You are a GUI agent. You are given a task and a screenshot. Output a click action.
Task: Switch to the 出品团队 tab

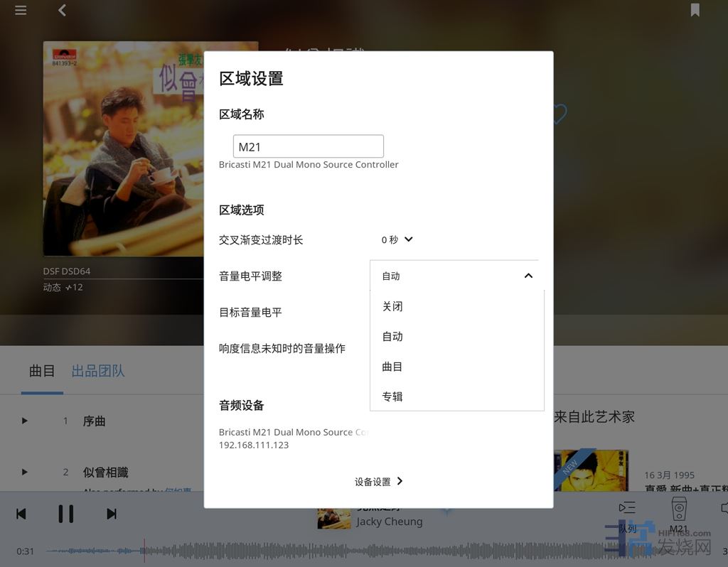tap(98, 371)
